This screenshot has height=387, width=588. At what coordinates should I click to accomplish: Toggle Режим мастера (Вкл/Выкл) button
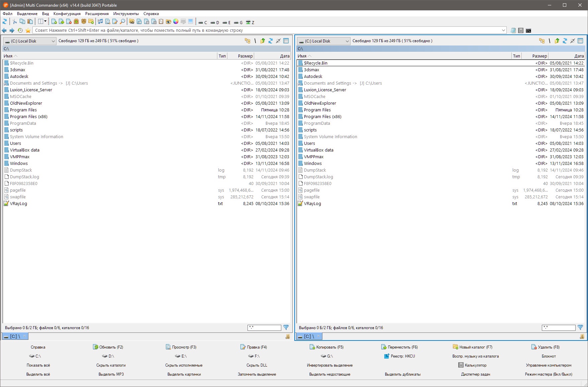[x=549, y=374]
